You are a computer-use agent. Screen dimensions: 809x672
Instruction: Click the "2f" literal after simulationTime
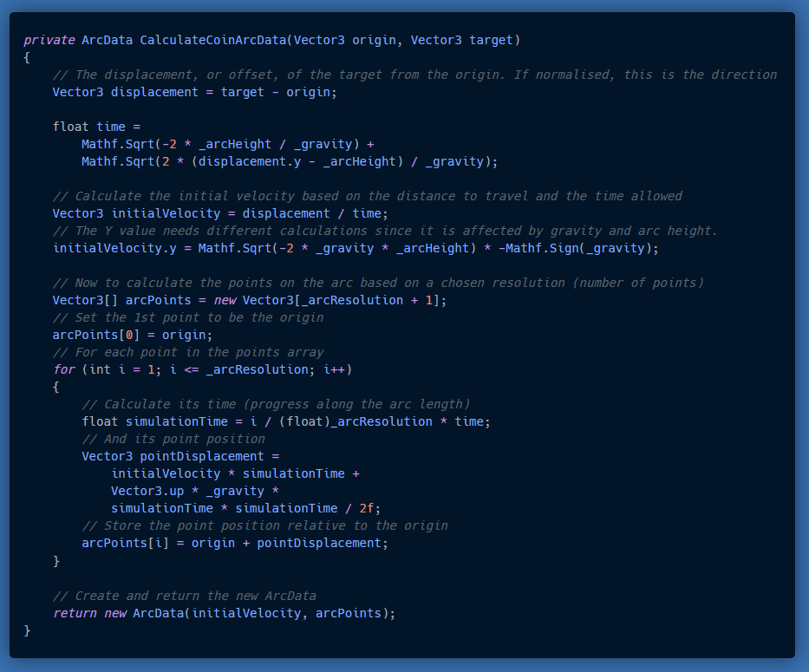[x=366, y=509]
